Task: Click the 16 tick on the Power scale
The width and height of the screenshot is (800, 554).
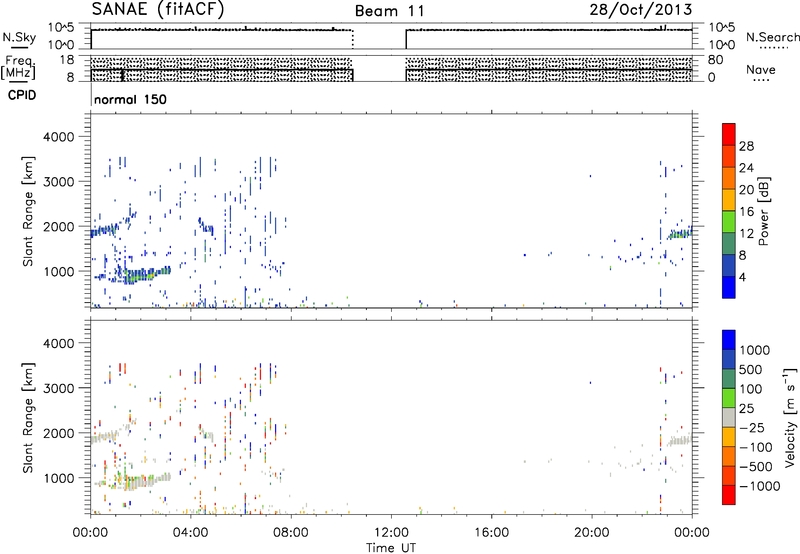Action: [746, 211]
